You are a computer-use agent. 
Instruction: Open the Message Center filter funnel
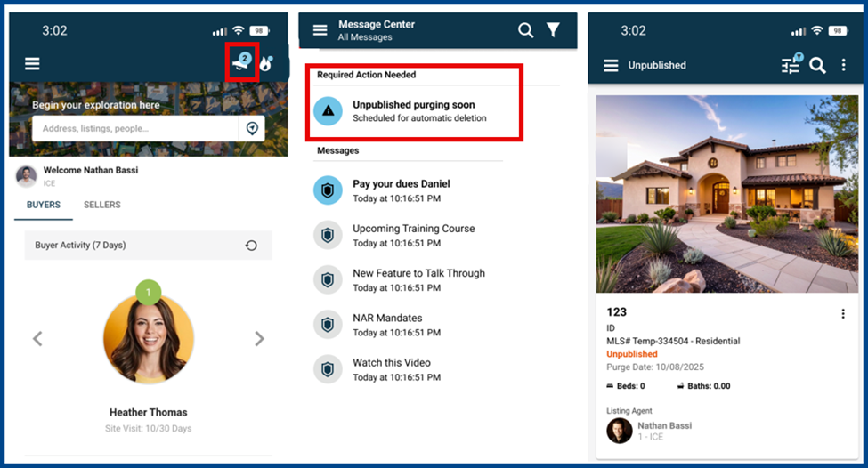pyautogui.click(x=553, y=30)
